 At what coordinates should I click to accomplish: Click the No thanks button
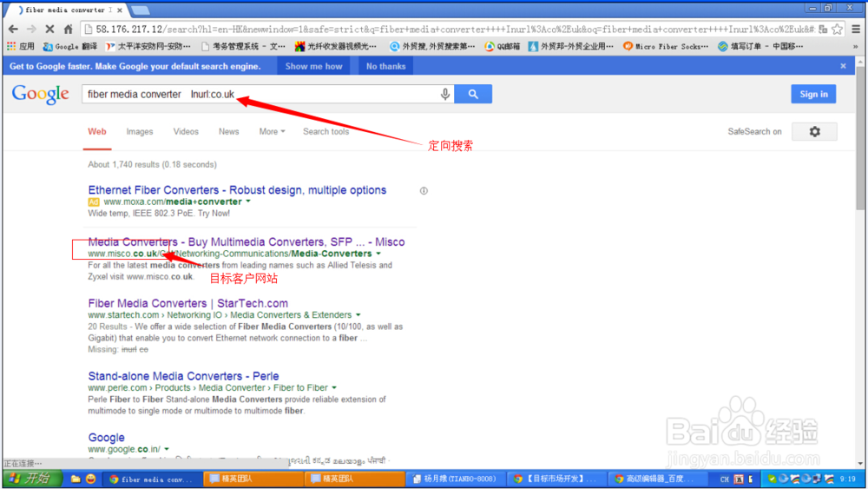pyautogui.click(x=386, y=66)
